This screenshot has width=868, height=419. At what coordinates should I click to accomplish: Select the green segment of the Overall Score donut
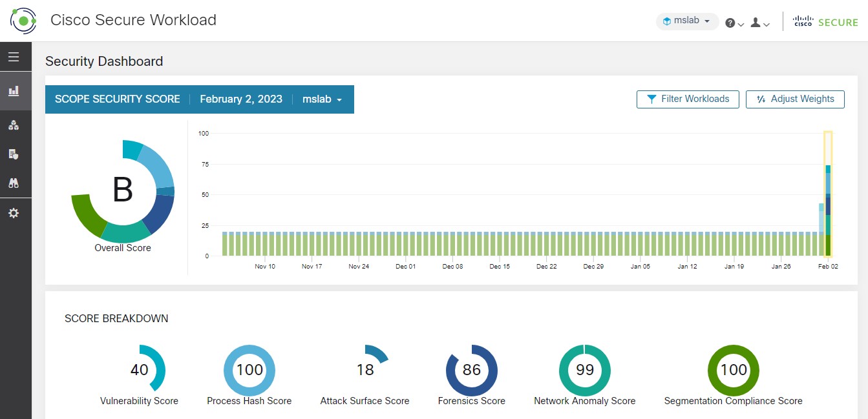(x=88, y=215)
